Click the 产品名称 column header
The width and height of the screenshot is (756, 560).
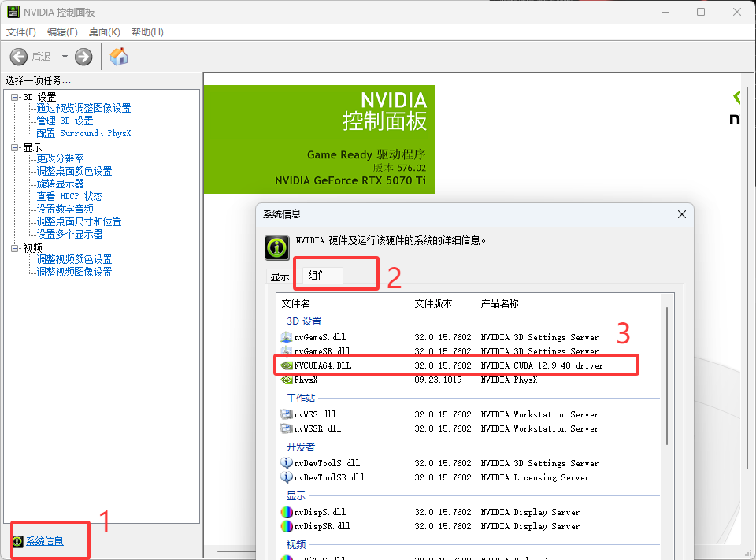[568, 303]
